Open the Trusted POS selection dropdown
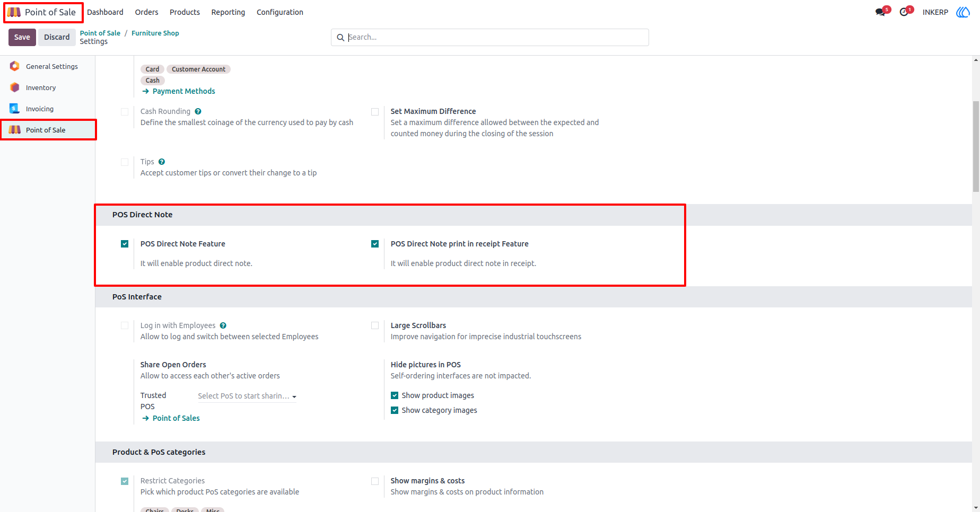This screenshot has width=980, height=512. pos(247,396)
